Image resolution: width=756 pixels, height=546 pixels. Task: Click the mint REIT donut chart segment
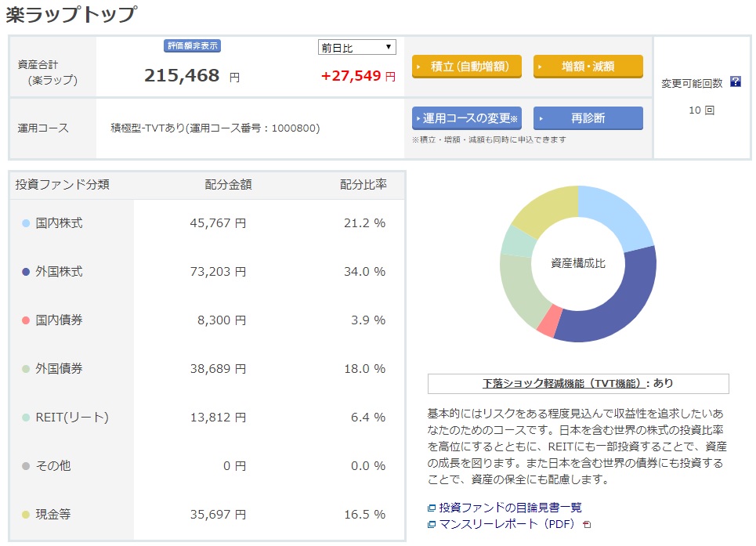(519, 241)
